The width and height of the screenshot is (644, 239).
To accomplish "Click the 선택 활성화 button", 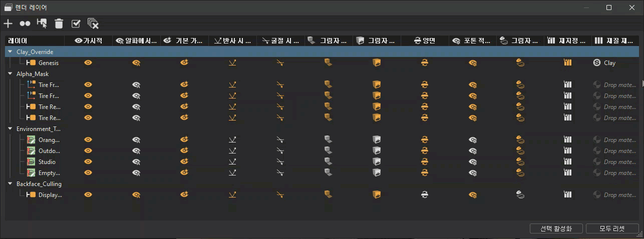I will point(556,228).
